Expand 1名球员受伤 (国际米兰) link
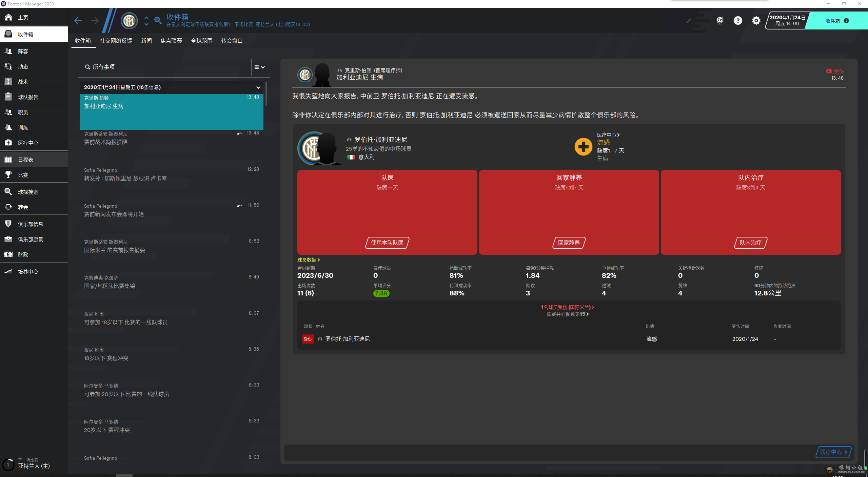This screenshot has height=477, width=868. (x=567, y=307)
